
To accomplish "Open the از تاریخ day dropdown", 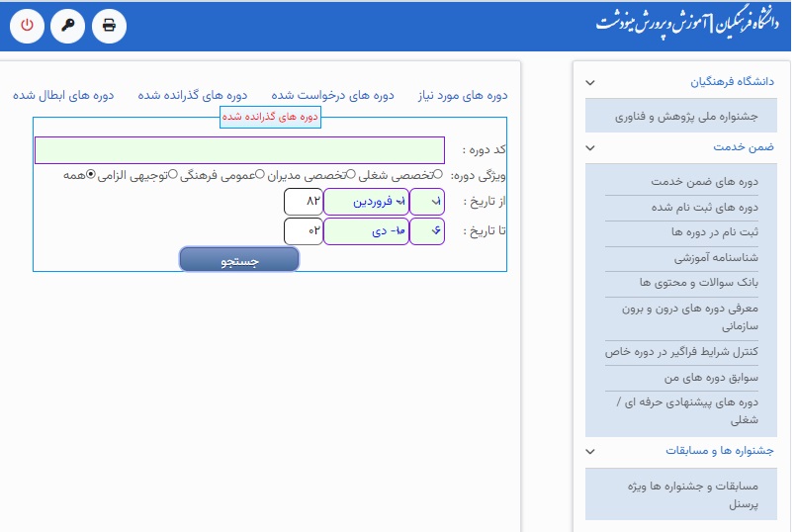I will pos(427,202).
